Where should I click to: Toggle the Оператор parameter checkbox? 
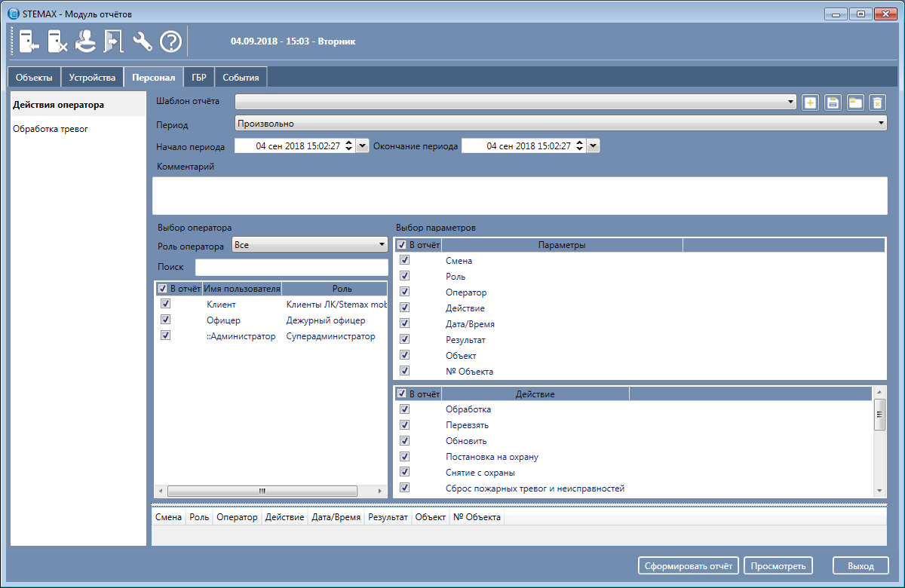point(405,291)
